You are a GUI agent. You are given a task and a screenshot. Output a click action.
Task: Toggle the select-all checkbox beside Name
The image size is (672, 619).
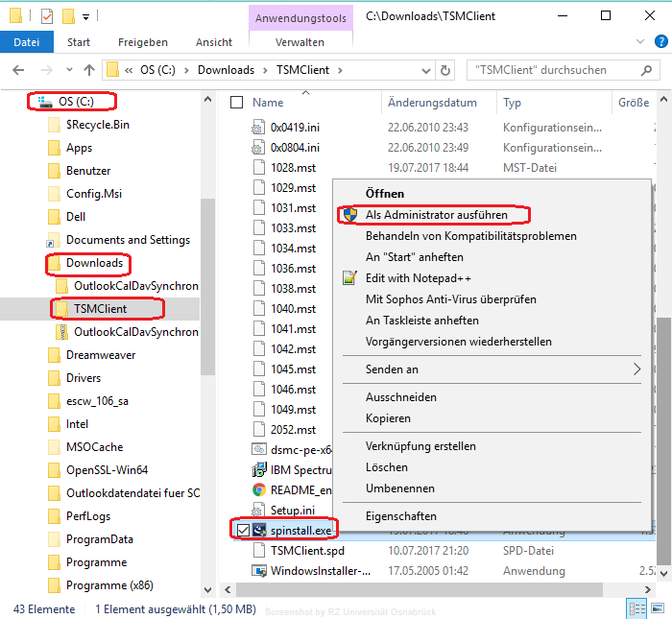(x=237, y=103)
